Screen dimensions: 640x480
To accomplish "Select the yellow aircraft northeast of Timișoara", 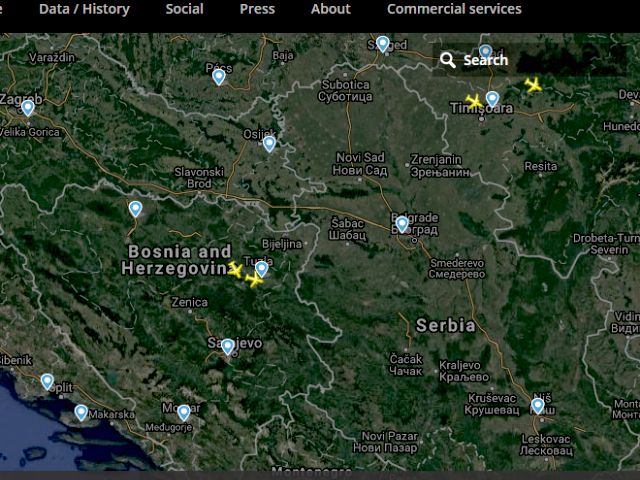I will (533, 85).
